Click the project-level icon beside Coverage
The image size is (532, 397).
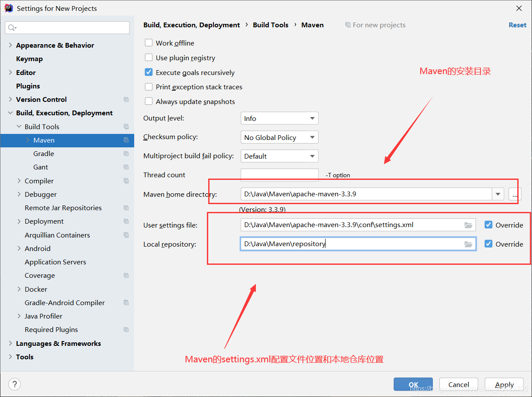[x=126, y=276]
